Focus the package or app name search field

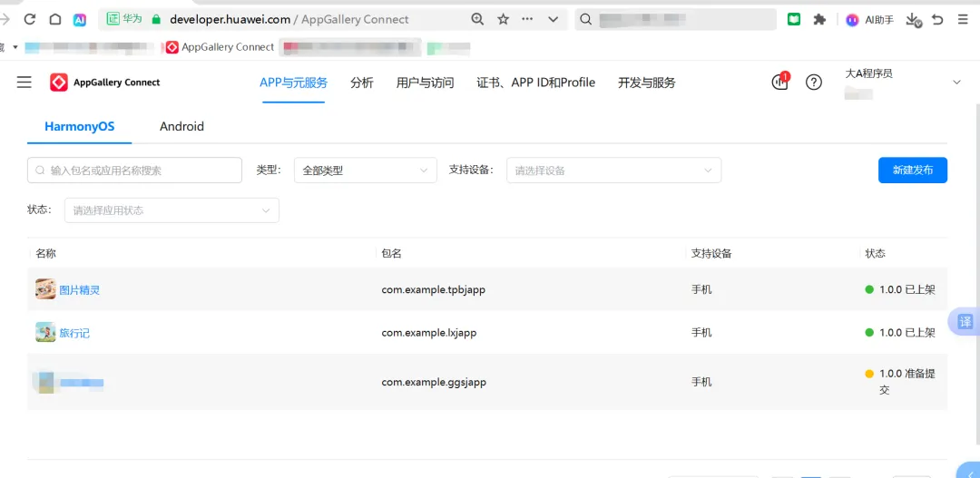click(134, 170)
